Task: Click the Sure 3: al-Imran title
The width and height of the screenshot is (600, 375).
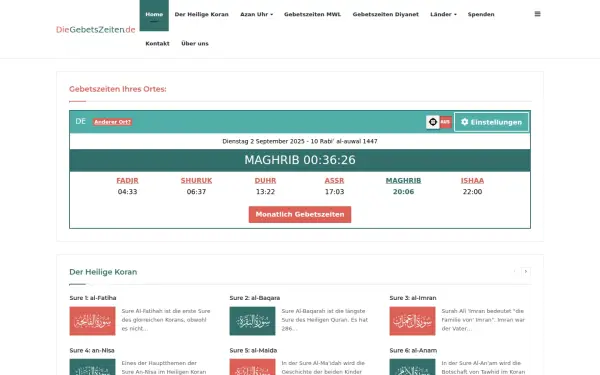Action: (x=412, y=298)
